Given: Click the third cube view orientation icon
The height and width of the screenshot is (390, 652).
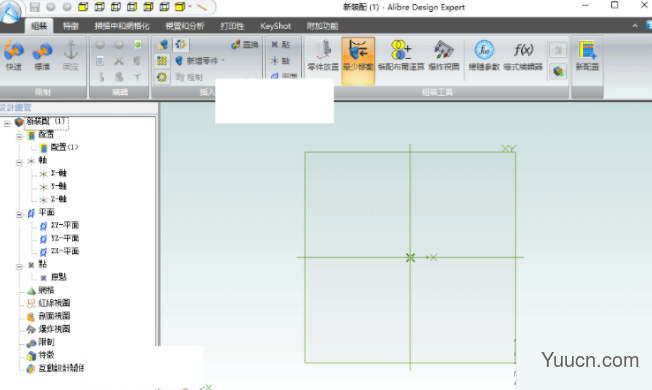Looking at the screenshot, I should click(116, 7).
